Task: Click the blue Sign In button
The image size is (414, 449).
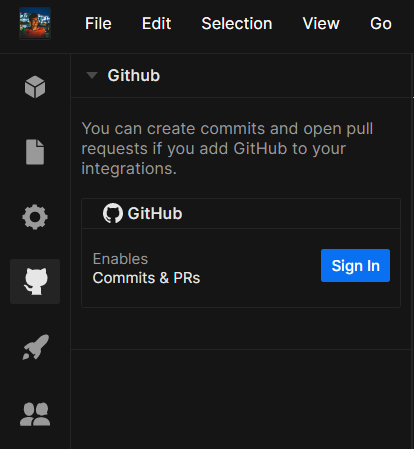Action: click(x=355, y=265)
